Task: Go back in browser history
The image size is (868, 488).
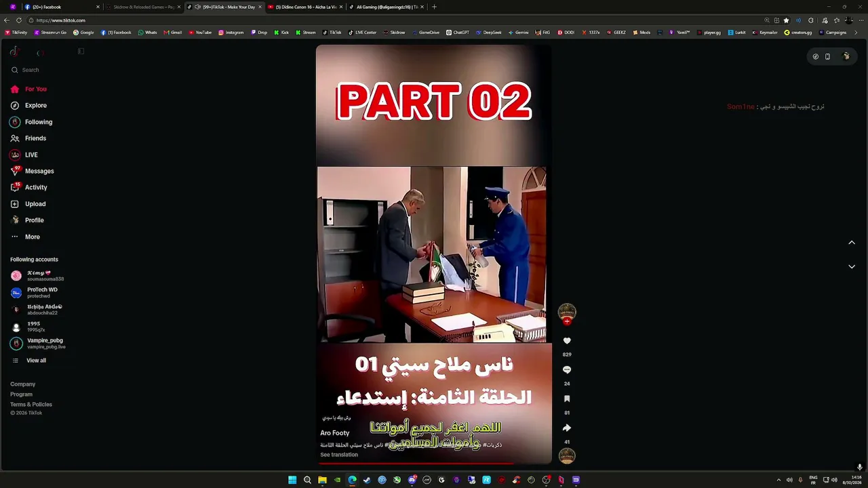Action: 7,20
